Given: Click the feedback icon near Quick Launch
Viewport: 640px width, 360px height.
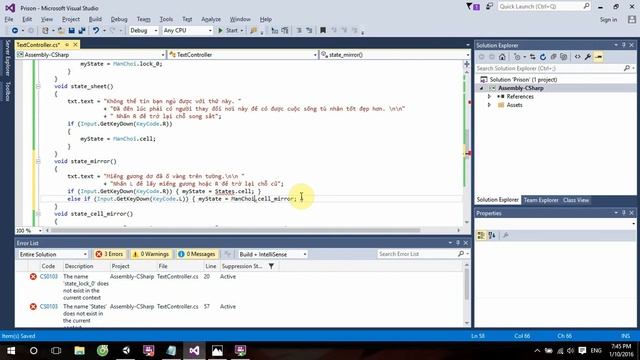Looking at the screenshot, I should pos(489,7).
